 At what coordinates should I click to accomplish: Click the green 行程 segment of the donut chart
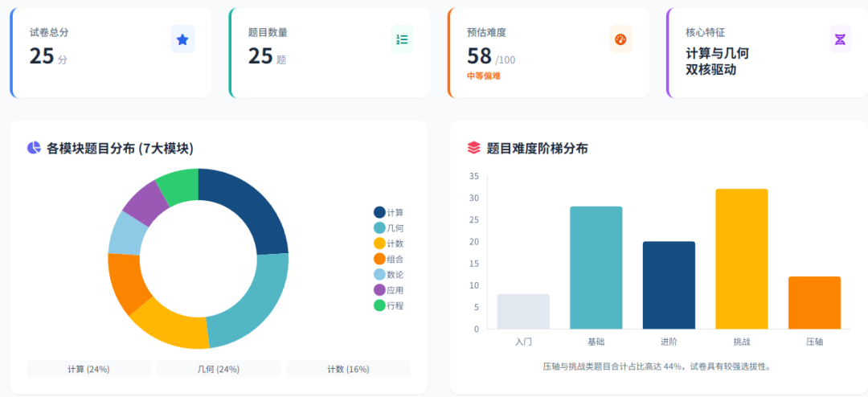pos(178,184)
